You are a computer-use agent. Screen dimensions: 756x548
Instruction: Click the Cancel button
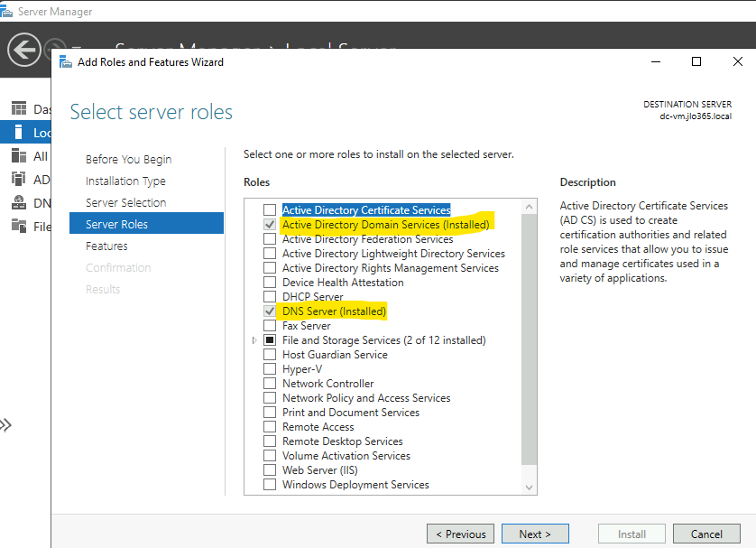pos(706,534)
